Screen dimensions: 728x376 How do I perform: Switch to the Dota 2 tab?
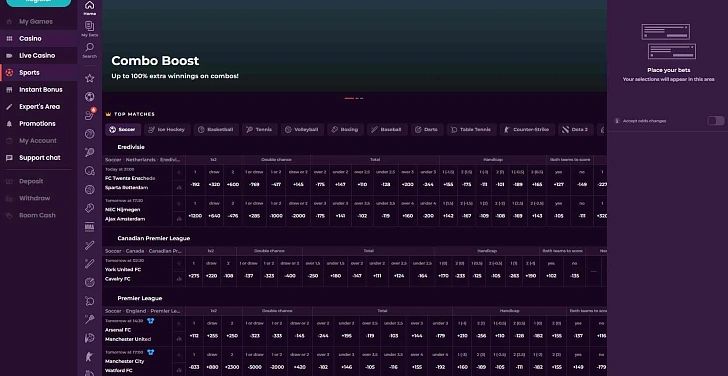click(x=575, y=130)
